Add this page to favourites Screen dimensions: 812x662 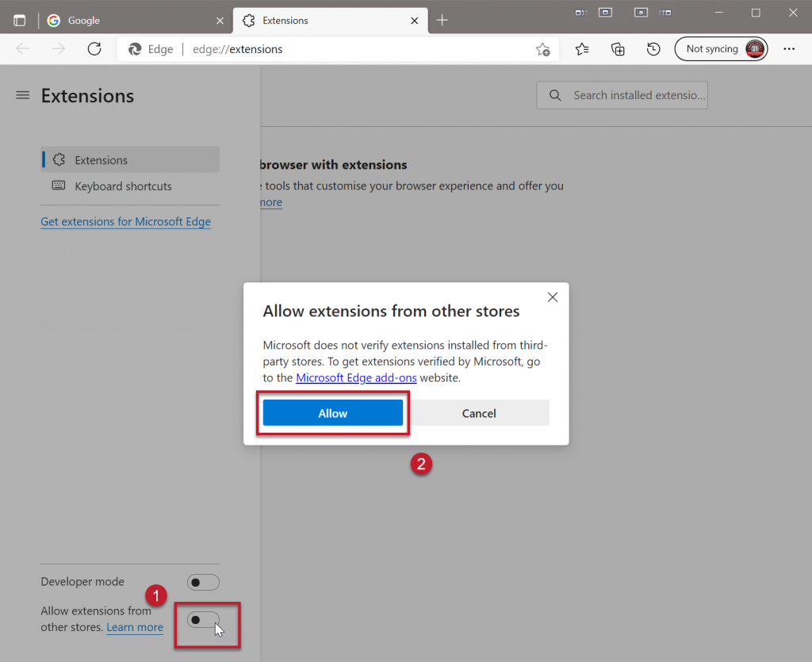click(x=542, y=49)
